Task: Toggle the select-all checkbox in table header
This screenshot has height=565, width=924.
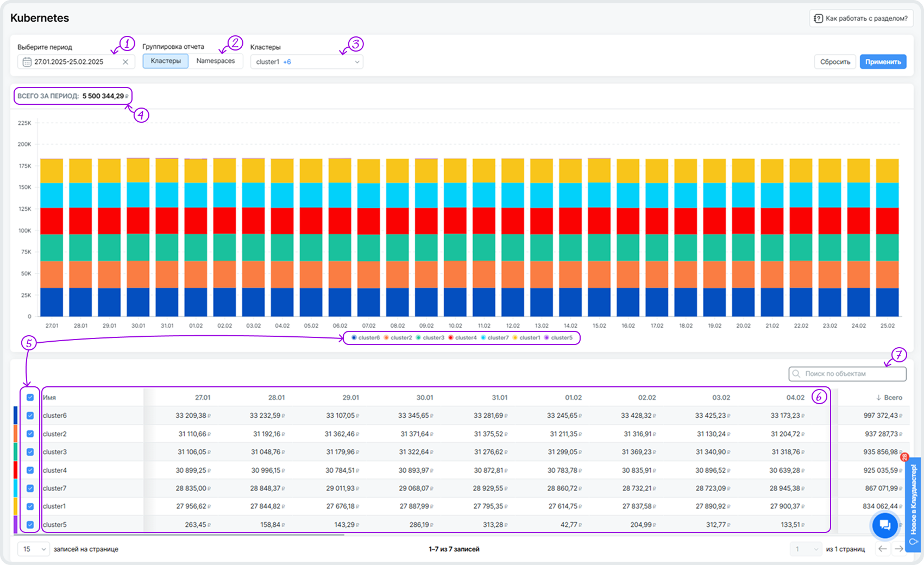Action: (x=30, y=398)
